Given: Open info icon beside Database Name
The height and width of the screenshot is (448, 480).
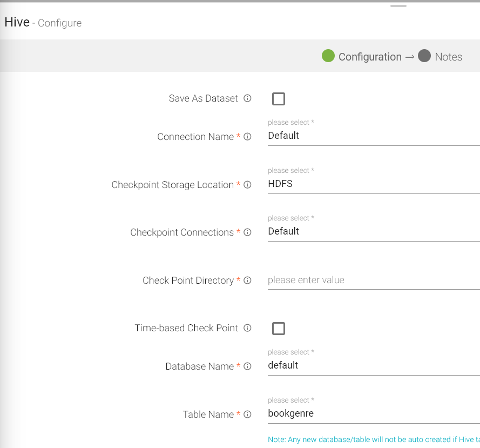Looking at the screenshot, I should 247,366.
